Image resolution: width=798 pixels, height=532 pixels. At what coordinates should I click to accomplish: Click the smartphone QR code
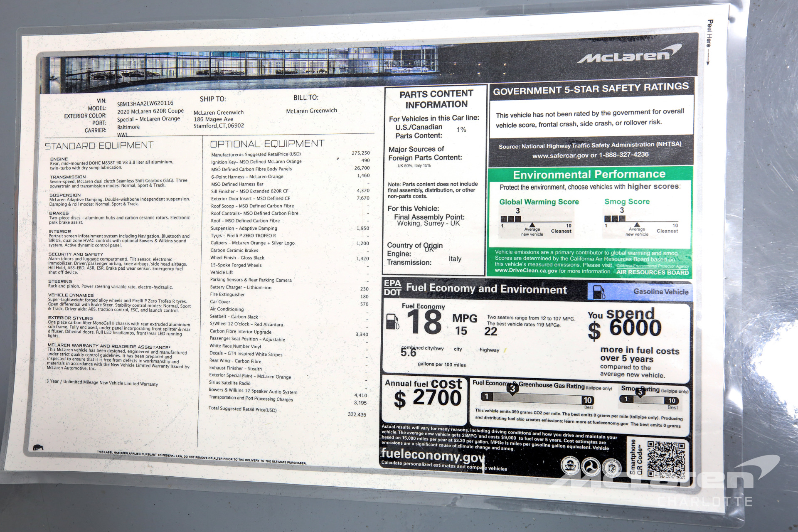[x=666, y=460]
